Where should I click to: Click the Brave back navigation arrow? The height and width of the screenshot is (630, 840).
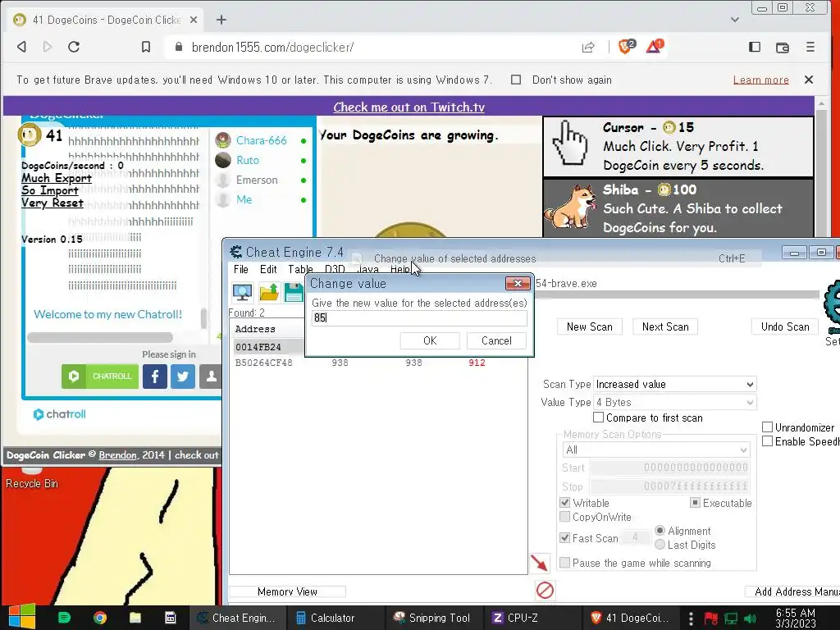click(x=21, y=47)
